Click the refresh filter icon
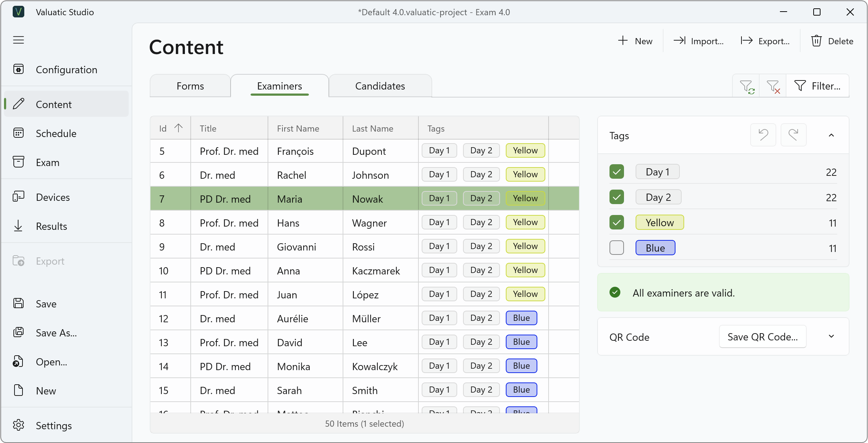The image size is (868, 443). point(747,86)
